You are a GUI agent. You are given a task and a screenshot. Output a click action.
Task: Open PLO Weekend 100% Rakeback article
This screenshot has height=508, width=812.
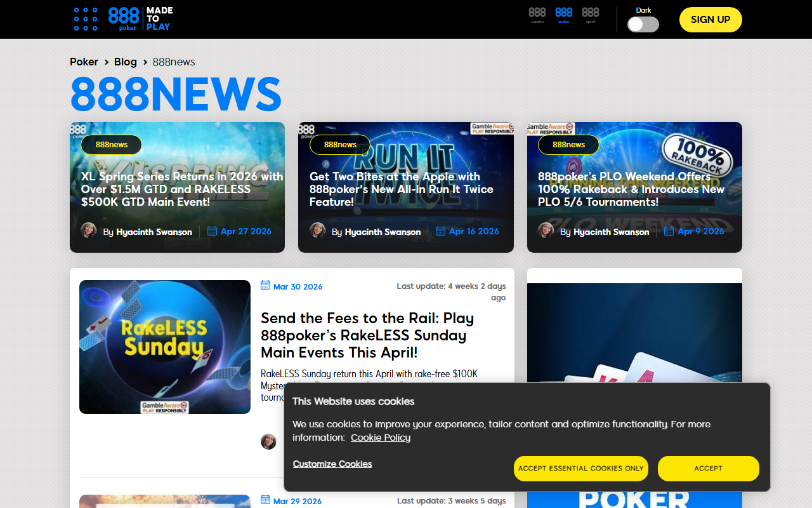point(631,189)
